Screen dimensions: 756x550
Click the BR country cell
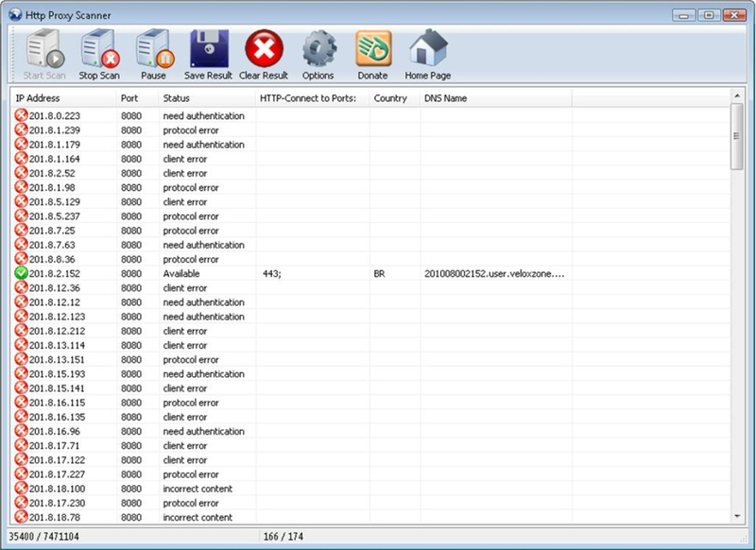pyautogui.click(x=380, y=273)
